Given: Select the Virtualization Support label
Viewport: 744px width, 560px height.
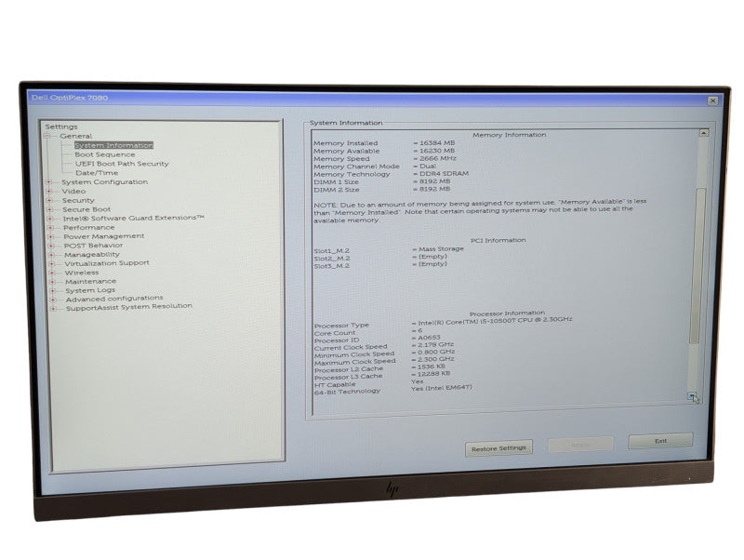Looking at the screenshot, I should click(107, 263).
